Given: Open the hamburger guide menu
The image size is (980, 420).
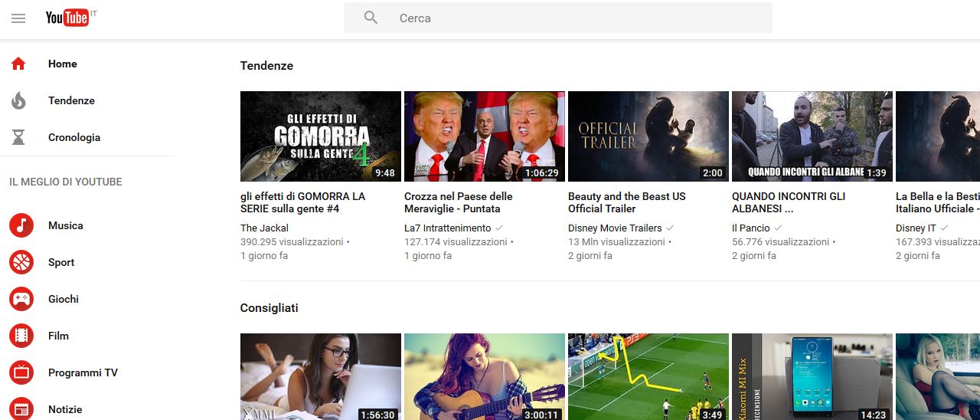Looking at the screenshot, I should click(18, 18).
